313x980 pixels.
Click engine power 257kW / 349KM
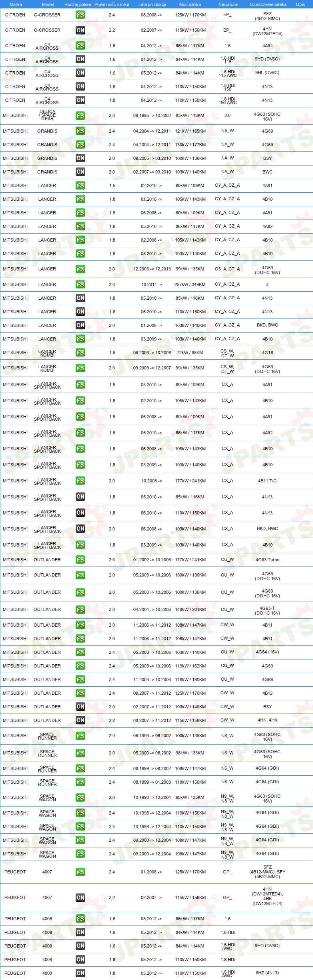pos(190,284)
